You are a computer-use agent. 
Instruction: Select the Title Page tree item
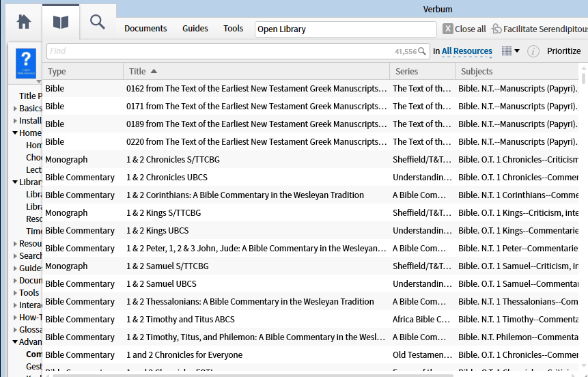[x=31, y=96]
